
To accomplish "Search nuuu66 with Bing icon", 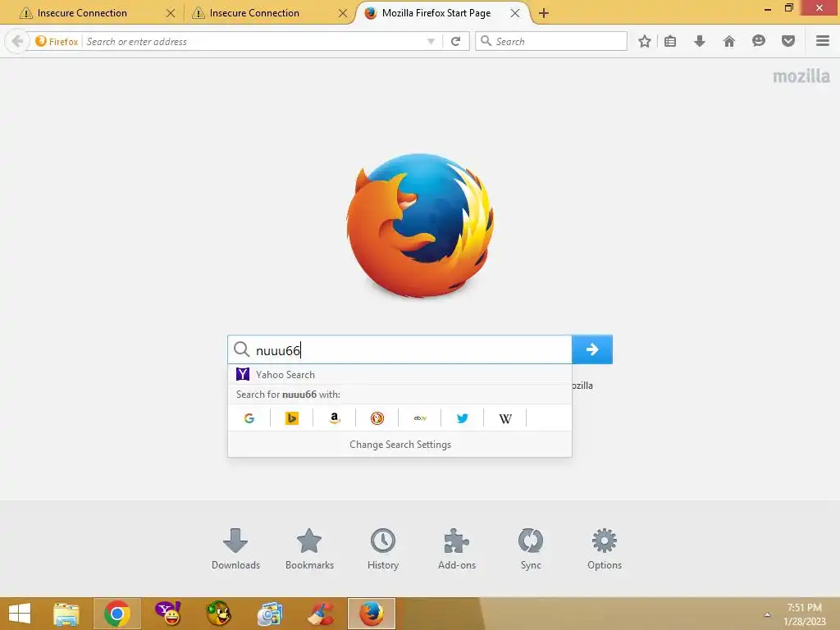I will click(x=291, y=418).
